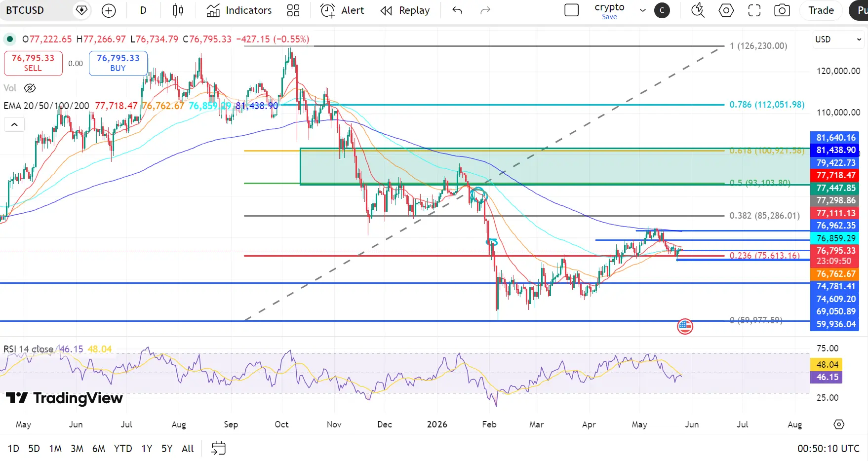Screen dimensions: 868x461
Task: Switch to the 3M date range
Action: (x=77, y=449)
